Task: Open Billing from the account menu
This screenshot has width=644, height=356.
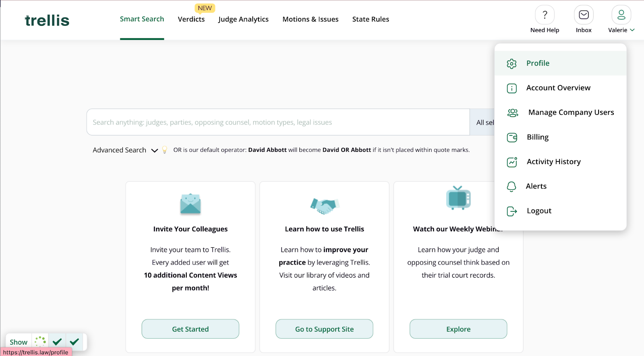Action: point(560,137)
